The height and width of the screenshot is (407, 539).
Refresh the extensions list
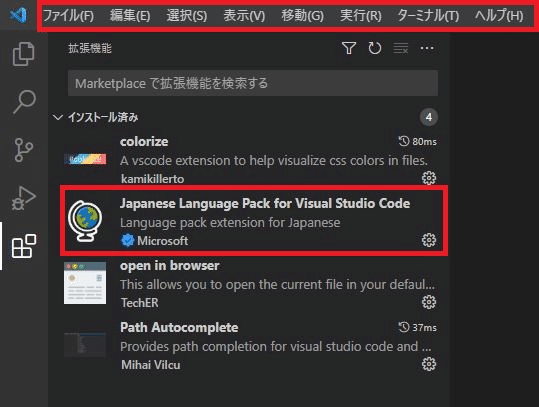point(375,48)
